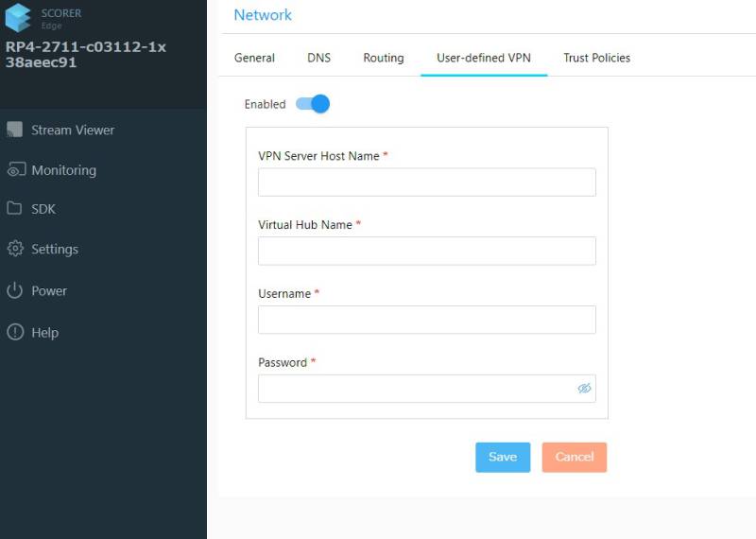
Task: Click the Stream Viewer sidebar icon
Action: click(14, 130)
